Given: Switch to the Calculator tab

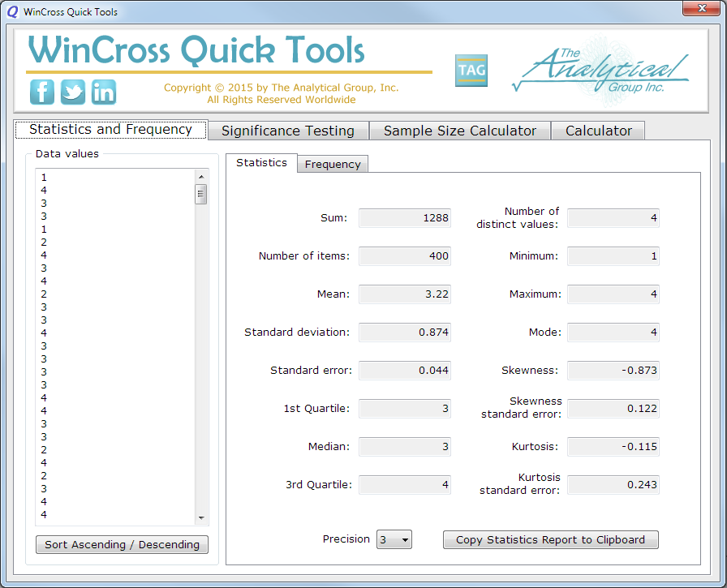Looking at the screenshot, I should pos(598,131).
